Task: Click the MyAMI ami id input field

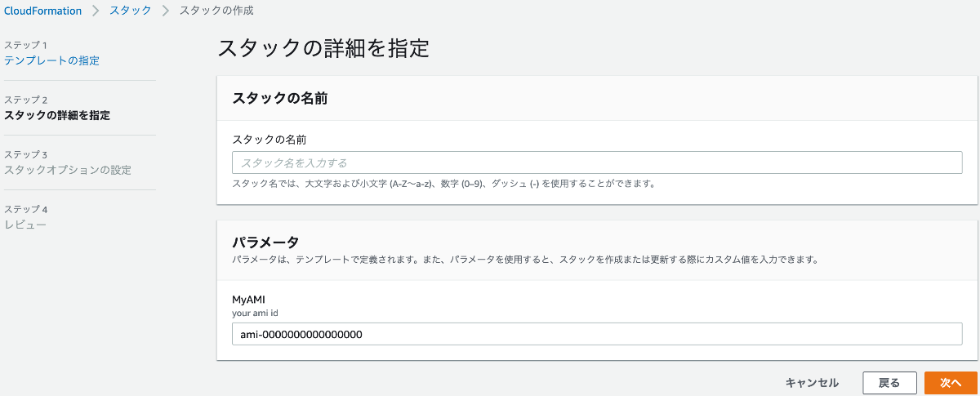Action: 596,334
